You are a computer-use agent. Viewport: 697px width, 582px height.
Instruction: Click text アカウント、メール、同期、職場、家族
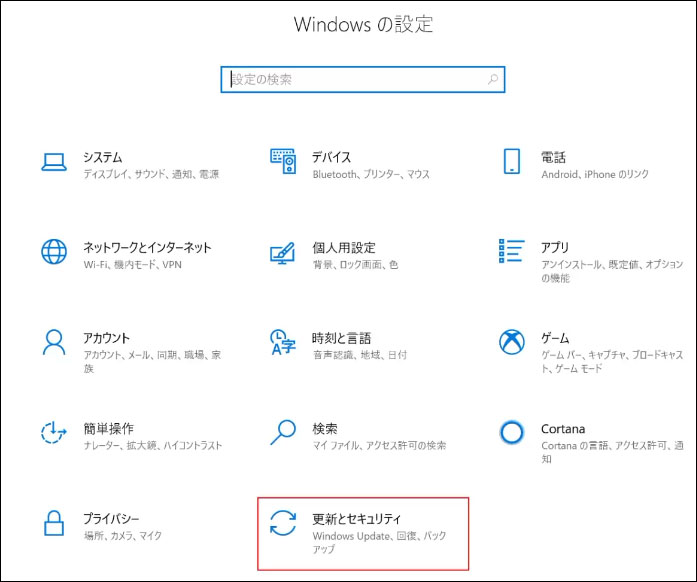coord(152,361)
